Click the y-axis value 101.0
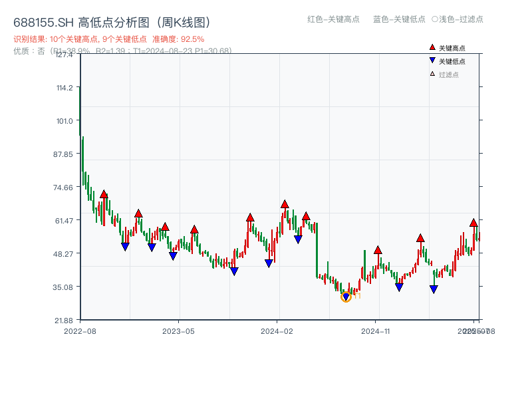This screenshot has width=532, height=399. point(65,121)
